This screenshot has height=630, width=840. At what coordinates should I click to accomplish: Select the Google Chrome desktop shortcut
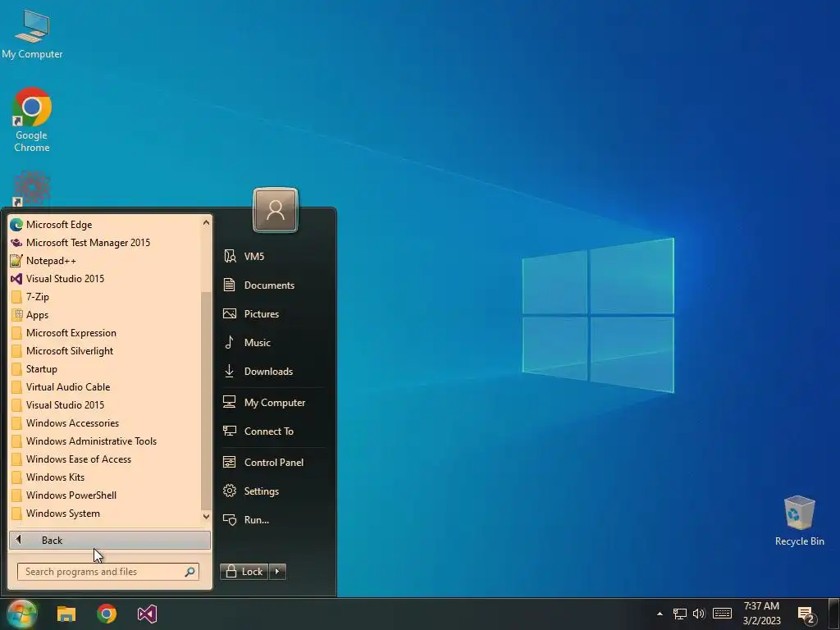coord(32,120)
